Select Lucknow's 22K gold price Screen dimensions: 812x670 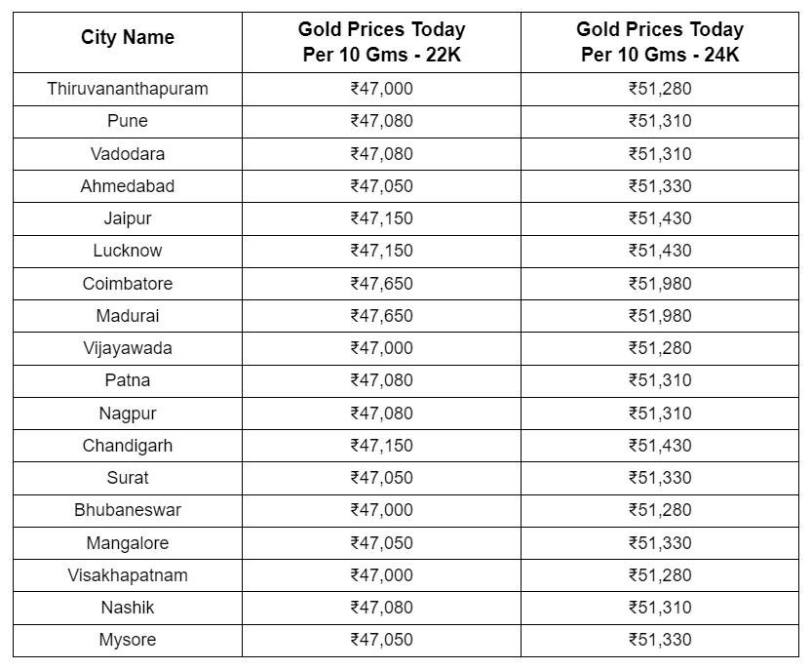pyautogui.click(x=381, y=251)
